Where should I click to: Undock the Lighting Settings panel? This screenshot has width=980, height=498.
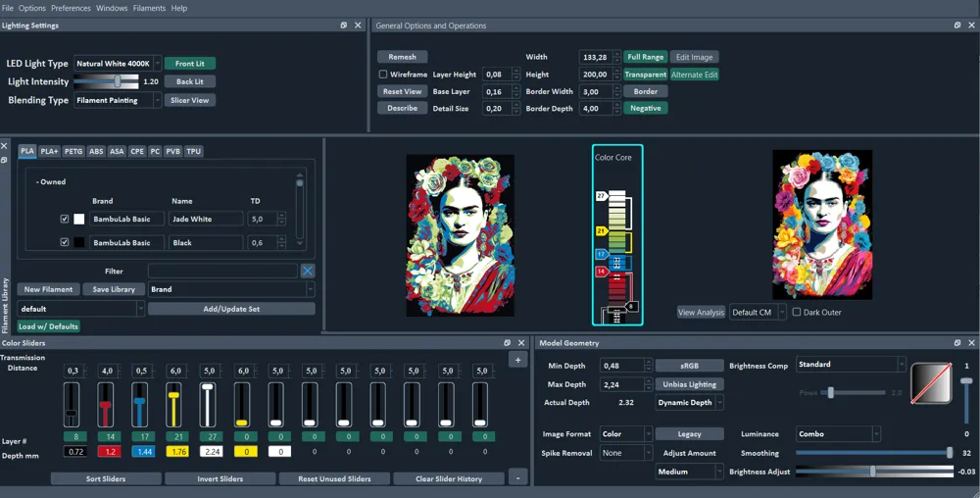pyautogui.click(x=344, y=25)
